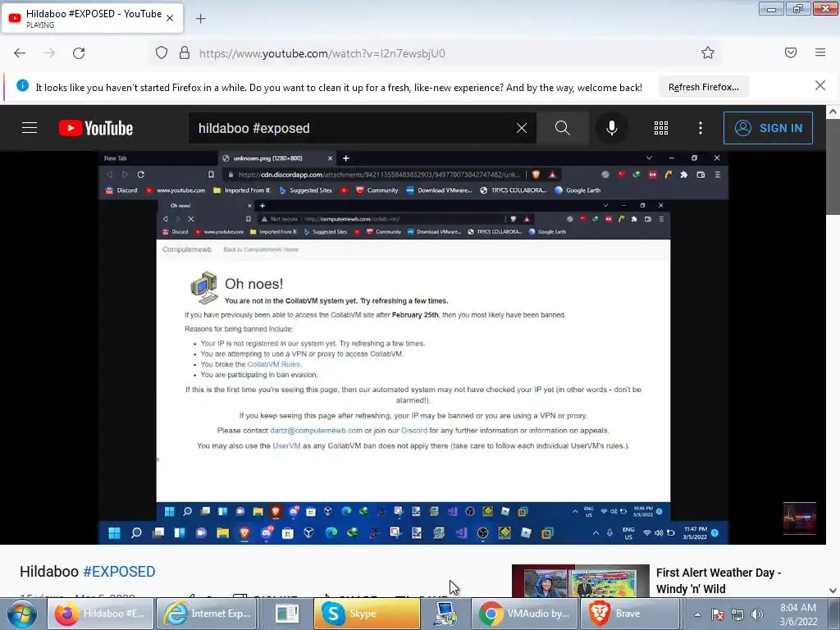Click the Refresh Firefox... button

tap(703, 87)
